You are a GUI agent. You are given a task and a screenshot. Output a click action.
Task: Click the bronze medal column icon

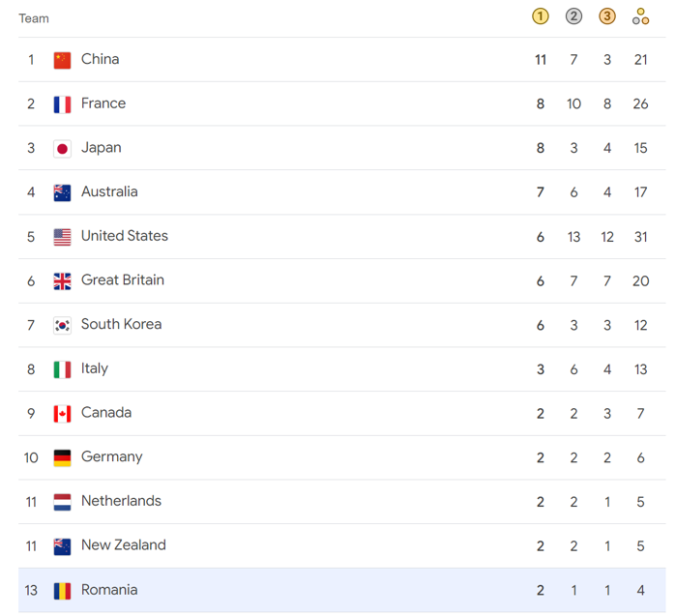607,16
